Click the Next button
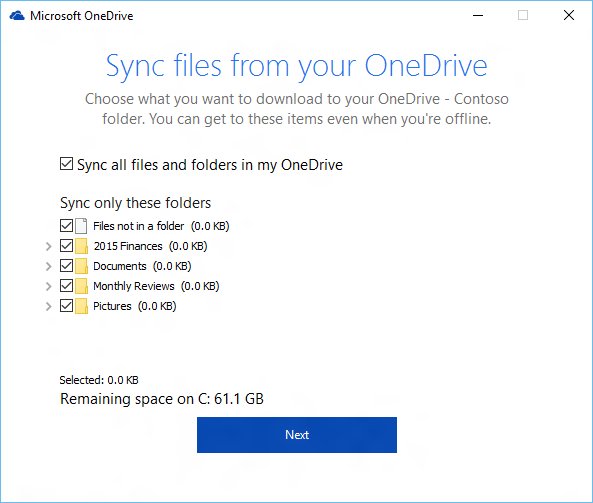The width and height of the screenshot is (593, 503). click(297, 435)
